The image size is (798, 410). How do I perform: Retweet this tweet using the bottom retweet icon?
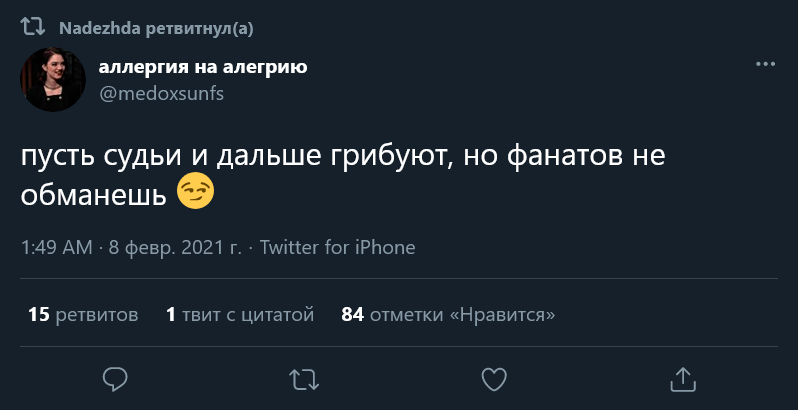coord(304,378)
